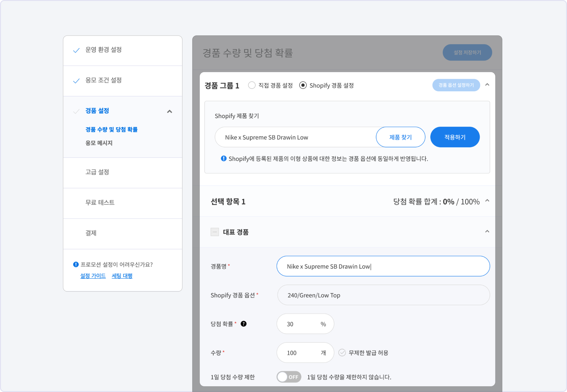Viewport: 567px width, 392px height.
Task: Collapse the 경품 그룹 1 section chevron
Action: point(487,85)
